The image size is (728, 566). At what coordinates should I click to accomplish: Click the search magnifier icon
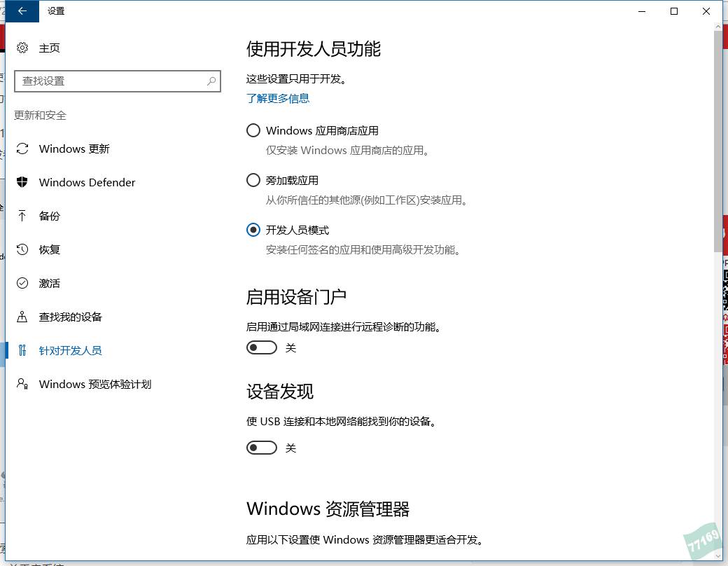pyautogui.click(x=211, y=81)
